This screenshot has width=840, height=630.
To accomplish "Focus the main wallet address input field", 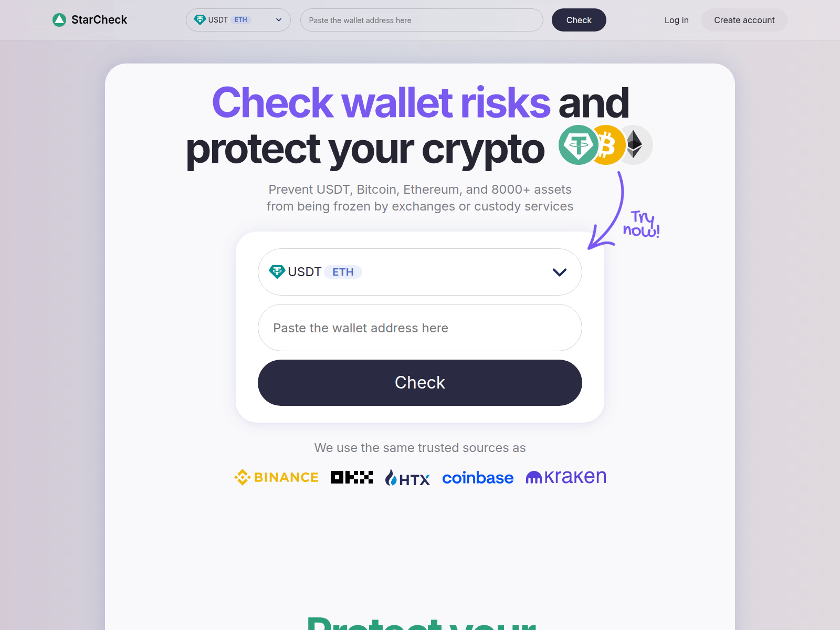I will pyautogui.click(x=420, y=328).
